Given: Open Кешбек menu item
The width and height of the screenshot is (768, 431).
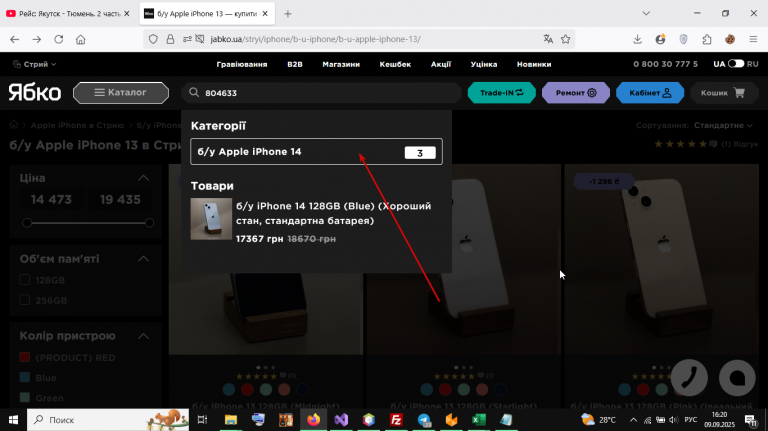Looking at the screenshot, I should (395, 64).
